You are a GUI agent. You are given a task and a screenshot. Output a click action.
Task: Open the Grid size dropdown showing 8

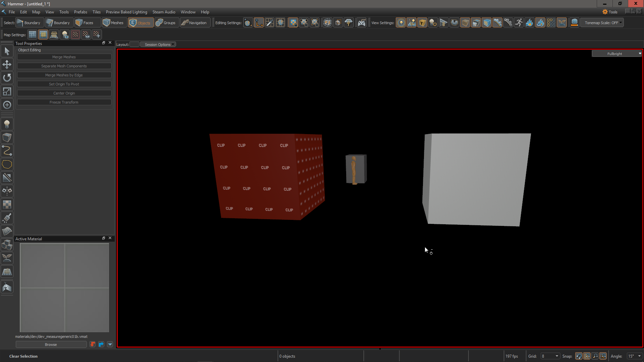pyautogui.click(x=550, y=356)
